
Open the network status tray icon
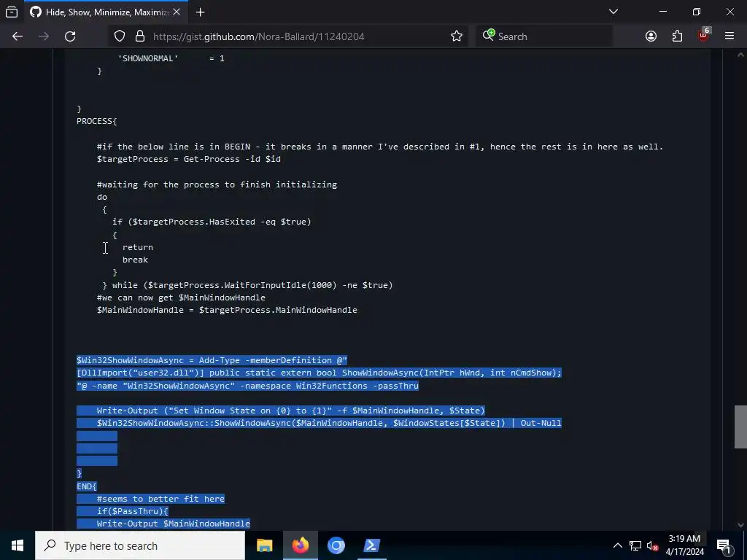pos(635,545)
